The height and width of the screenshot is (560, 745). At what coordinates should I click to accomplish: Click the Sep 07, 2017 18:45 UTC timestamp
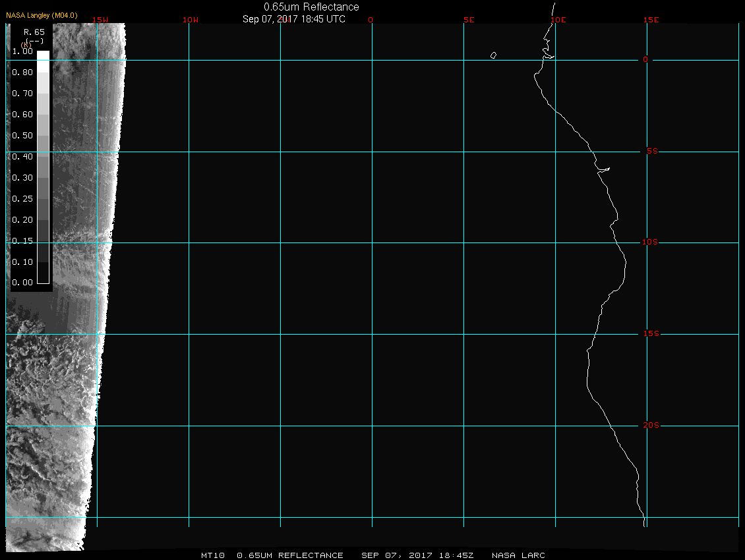coord(293,19)
